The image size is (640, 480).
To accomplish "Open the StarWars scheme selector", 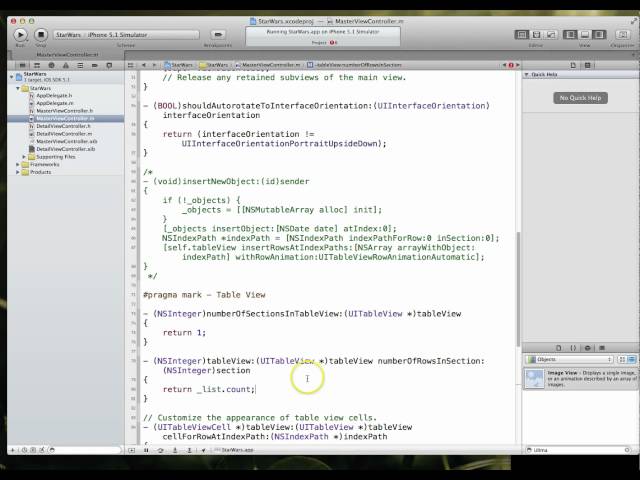I will 127,35.
